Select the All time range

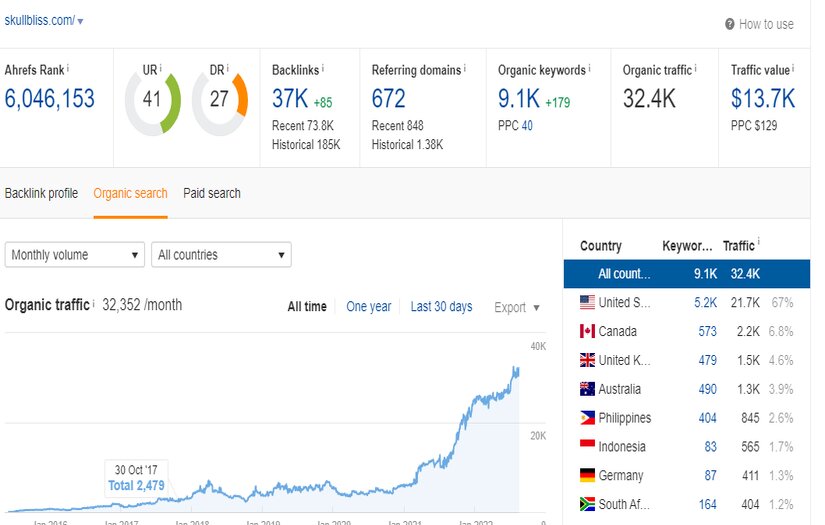(307, 307)
